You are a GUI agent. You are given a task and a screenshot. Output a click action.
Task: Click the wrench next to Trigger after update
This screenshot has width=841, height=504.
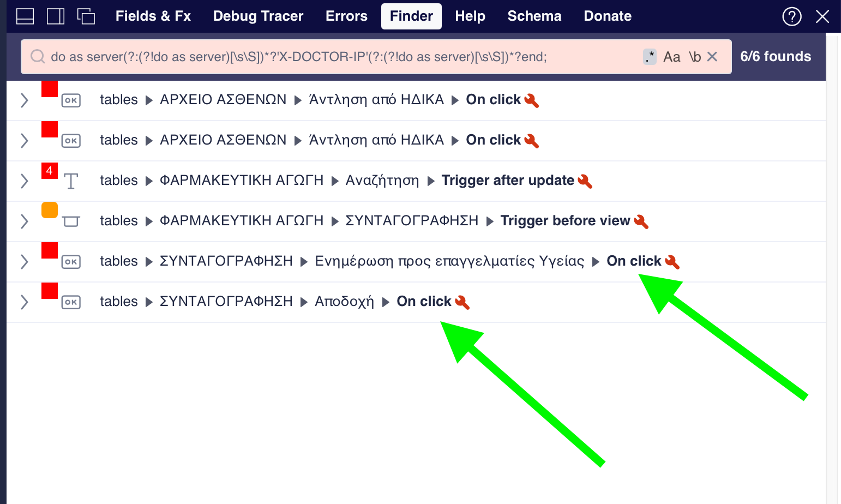point(585,181)
